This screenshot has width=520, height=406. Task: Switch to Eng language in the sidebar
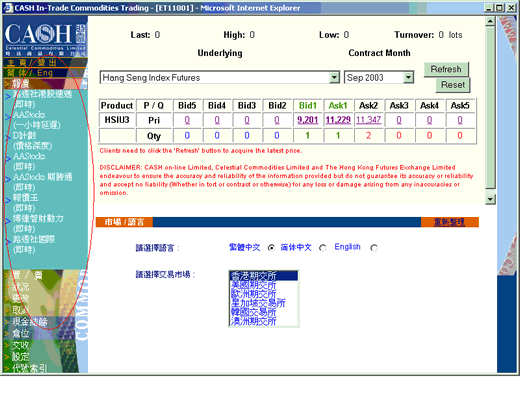pos(45,73)
